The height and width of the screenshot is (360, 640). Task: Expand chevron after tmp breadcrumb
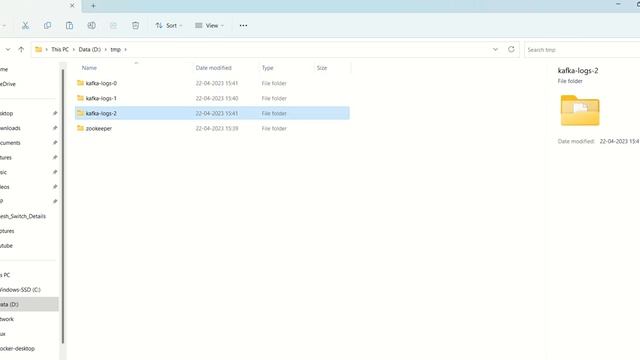click(x=126, y=49)
